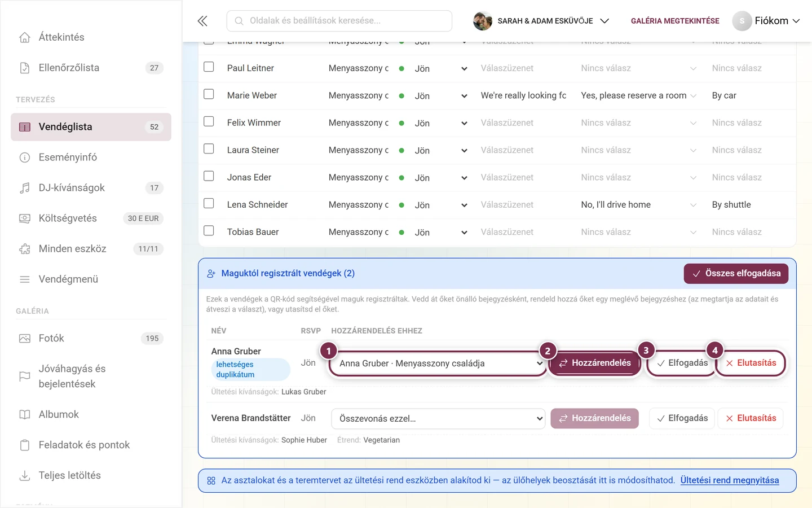The image size is (812, 508).
Task: Tick Lena Schneider's checkbox
Action: pyautogui.click(x=209, y=203)
